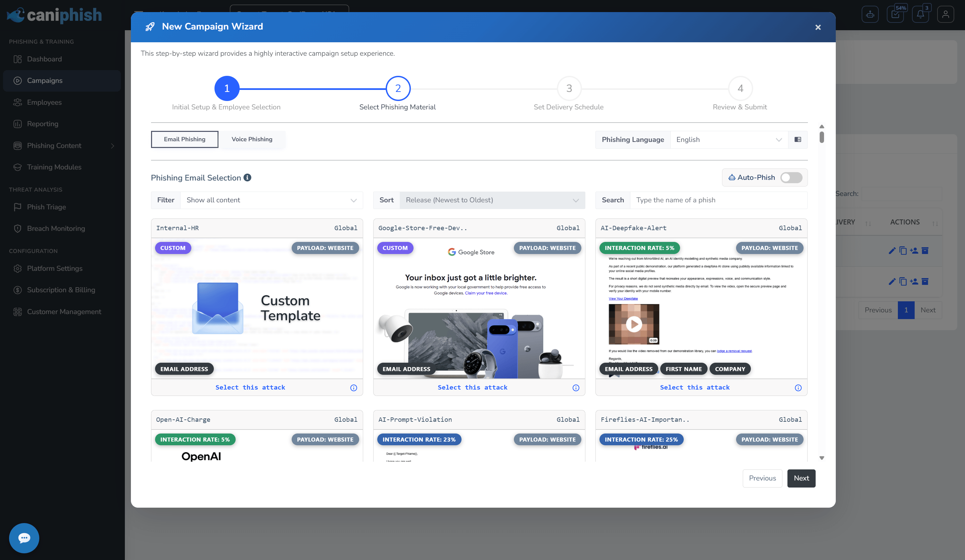The width and height of the screenshot is (965, 560).
Task: Click the Breach Monitoring shield icon
Action: 17,228
